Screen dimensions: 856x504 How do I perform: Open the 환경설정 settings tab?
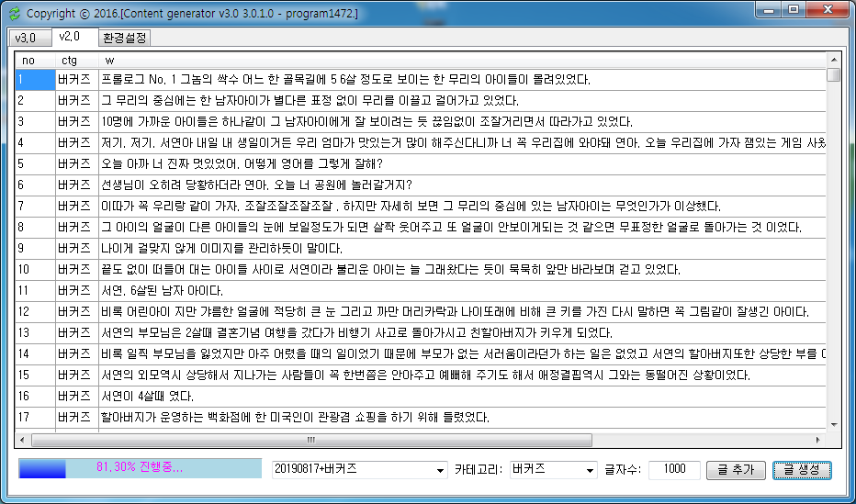tap(124, 39)
